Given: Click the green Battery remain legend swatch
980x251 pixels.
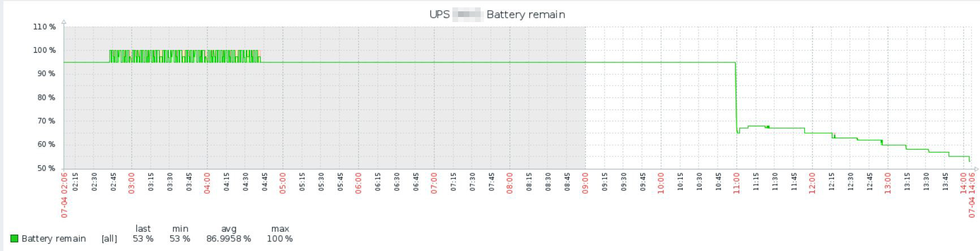Looking at the screenshot, I should tap(14, 239).
